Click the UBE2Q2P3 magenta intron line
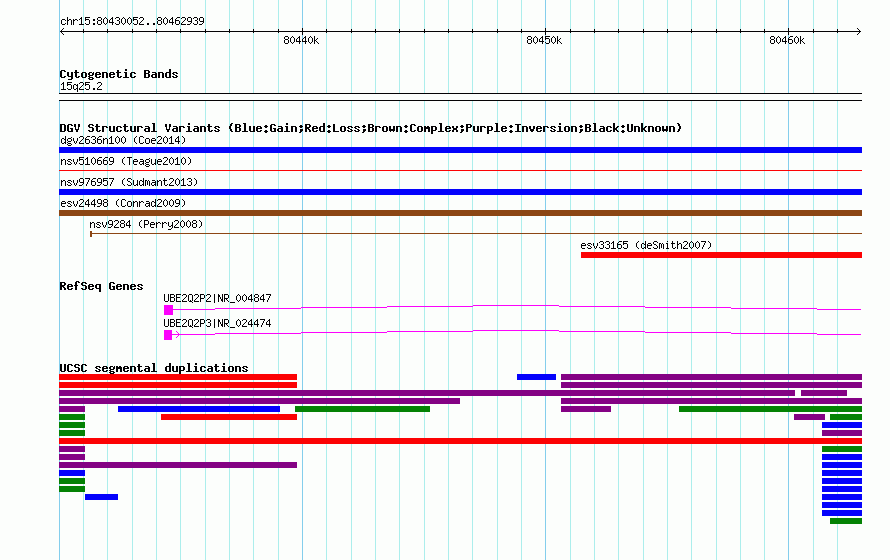This screenshot has height=560, width=890. 517,332
